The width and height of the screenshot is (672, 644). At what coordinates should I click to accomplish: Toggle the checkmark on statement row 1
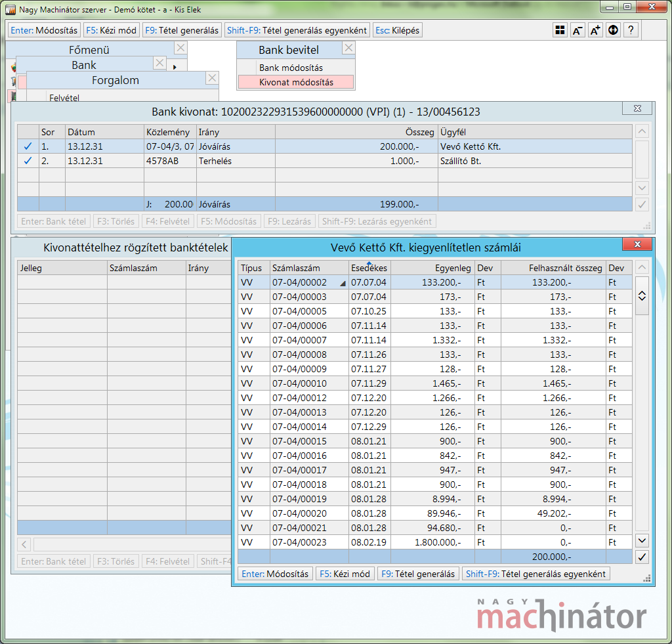28,146
